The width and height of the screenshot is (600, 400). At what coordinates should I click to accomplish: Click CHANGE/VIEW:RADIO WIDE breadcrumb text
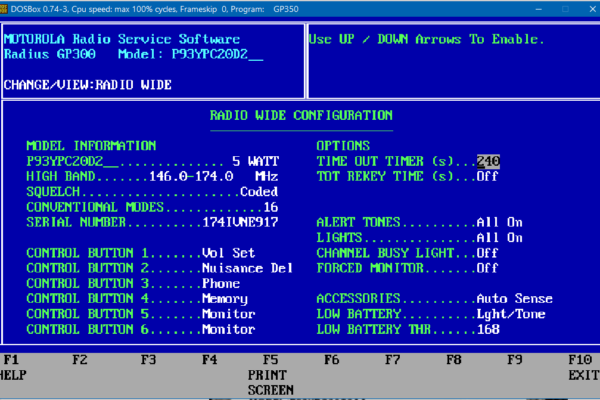point(88,85)
